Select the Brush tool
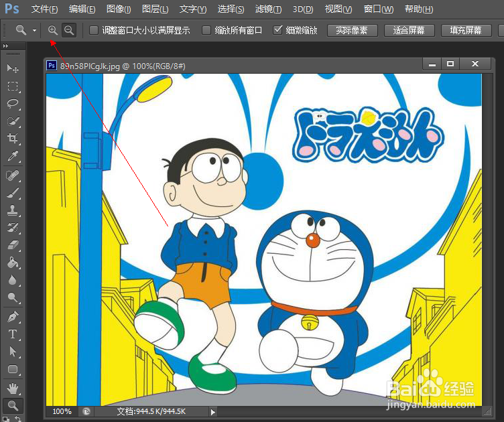The width and height of the screenshot is (504, 422). click(13, 193)
